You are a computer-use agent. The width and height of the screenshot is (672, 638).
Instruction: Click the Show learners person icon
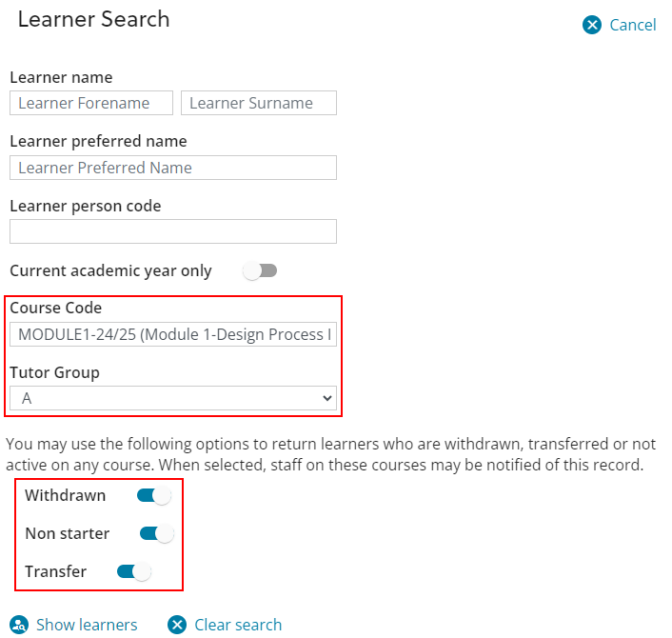(x=19, y=625)
